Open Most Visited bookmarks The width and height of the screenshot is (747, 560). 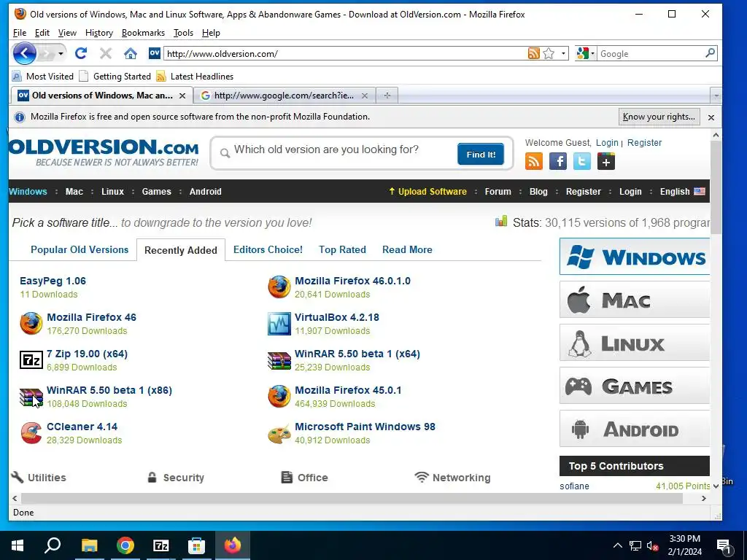(43, 76)
